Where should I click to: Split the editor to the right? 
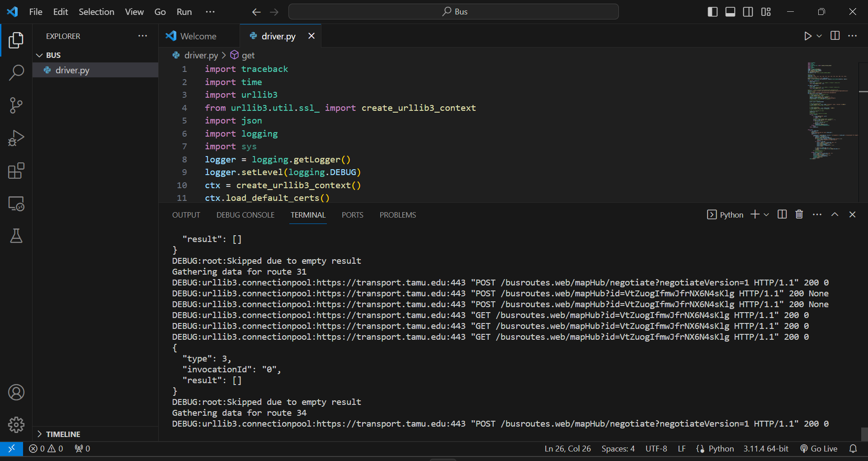point(835,36)
